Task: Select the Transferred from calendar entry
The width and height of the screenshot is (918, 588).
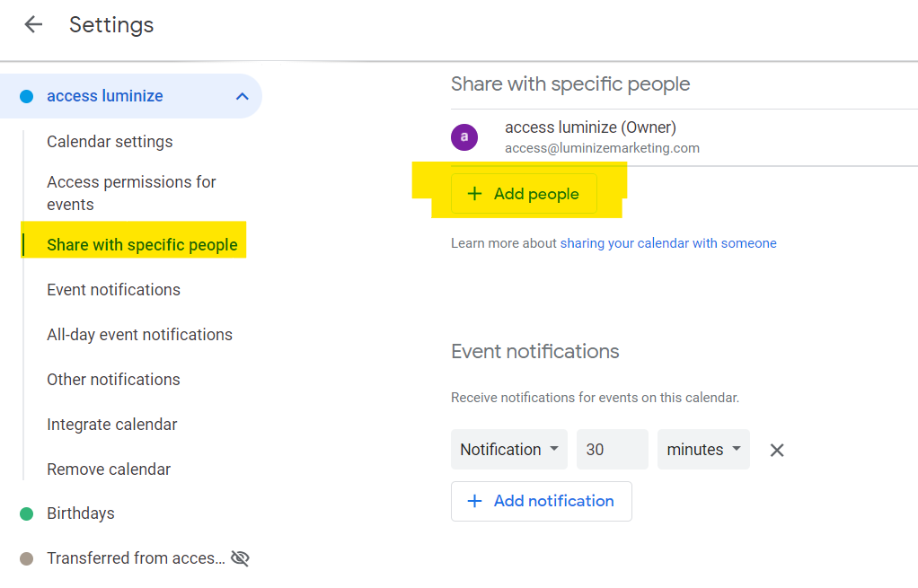Action: 136,558
